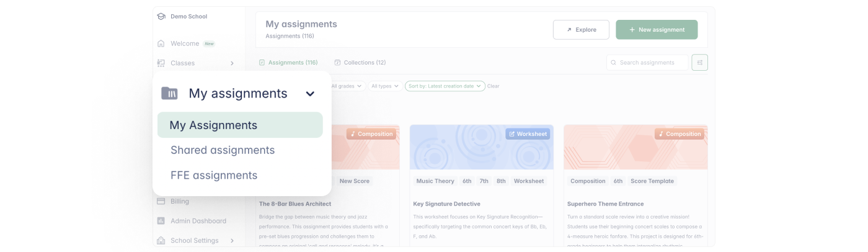Switch to the Collections (12) tab
868x252 pixels.
click(360, 63)
